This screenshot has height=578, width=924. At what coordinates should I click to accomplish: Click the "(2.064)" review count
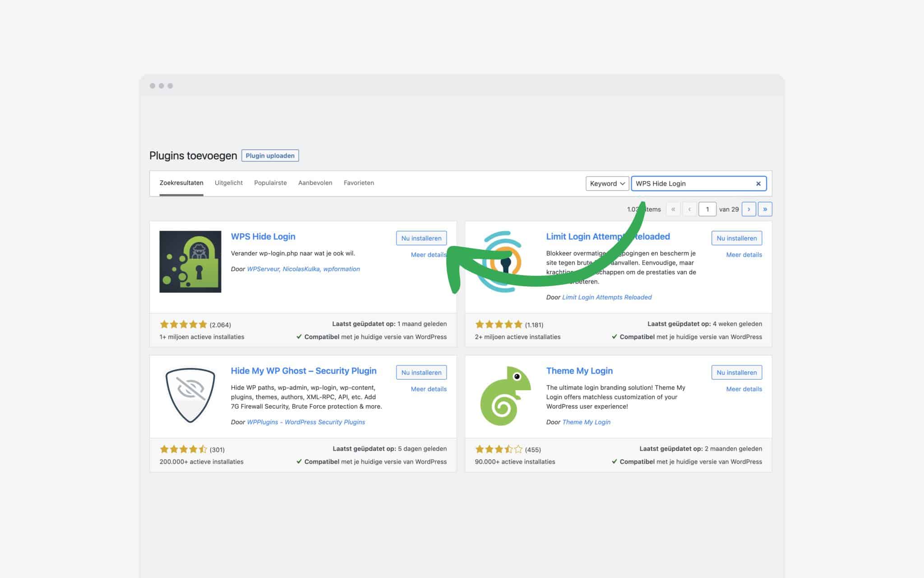(x=220, y=325)
